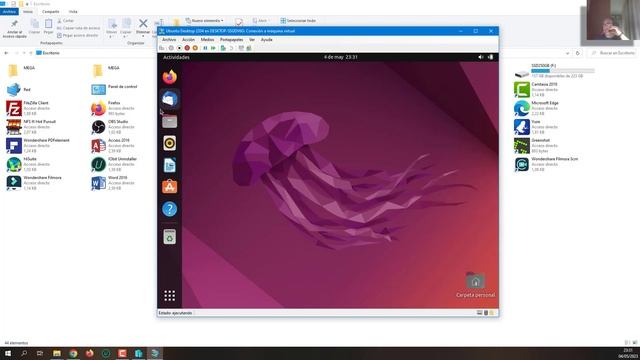Viewport: 640px width, 360px height.
Task: Go back with the Explorer back arrow
Action: pyautogui.click(x=6, y=53)
